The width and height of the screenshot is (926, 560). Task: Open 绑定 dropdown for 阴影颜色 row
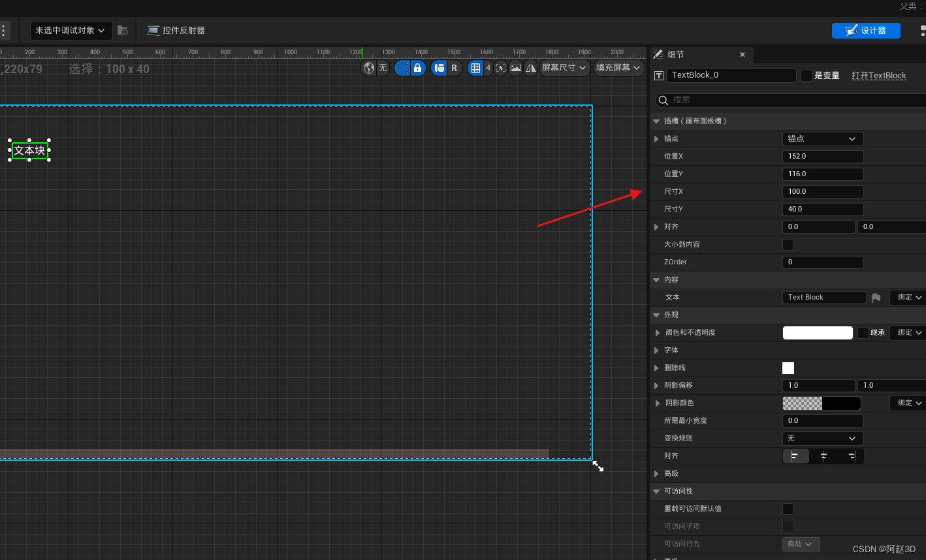pyautogui.click(x=909, y=403)
